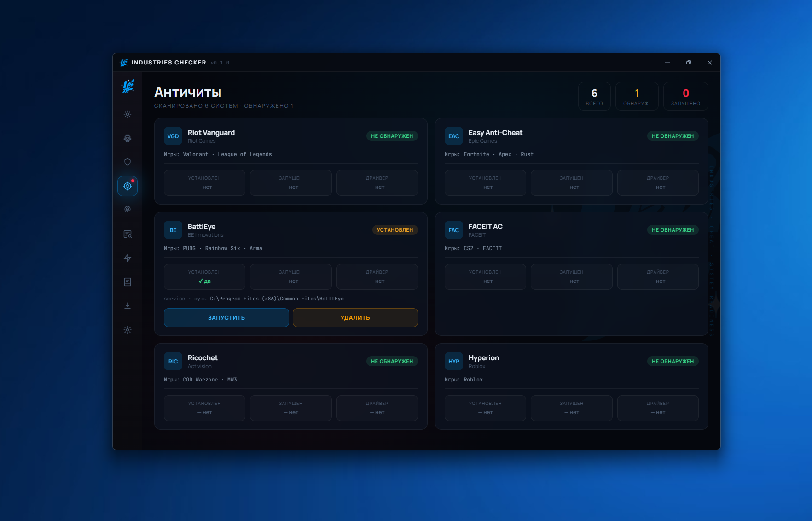Viewport: 812px width, 521px height.
Task: Click the EAC badge icon for Easy Anti-Cheat
Action: point(454,136)
